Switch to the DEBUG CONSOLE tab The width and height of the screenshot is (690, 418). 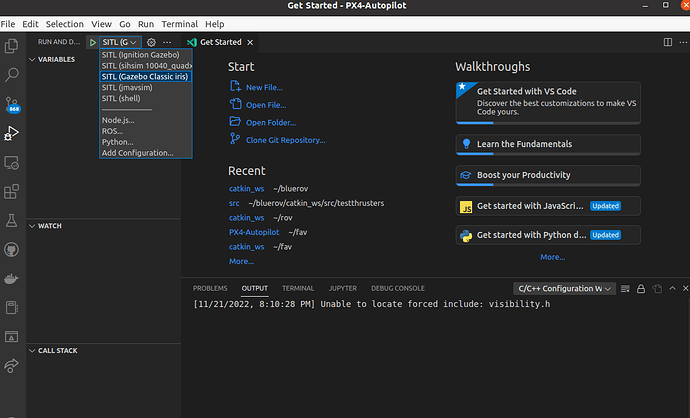coord(398,289)
